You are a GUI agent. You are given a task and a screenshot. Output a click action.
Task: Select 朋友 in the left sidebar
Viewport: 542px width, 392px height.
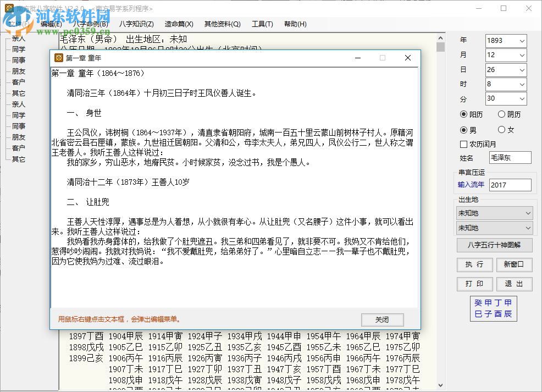[19, 71]
